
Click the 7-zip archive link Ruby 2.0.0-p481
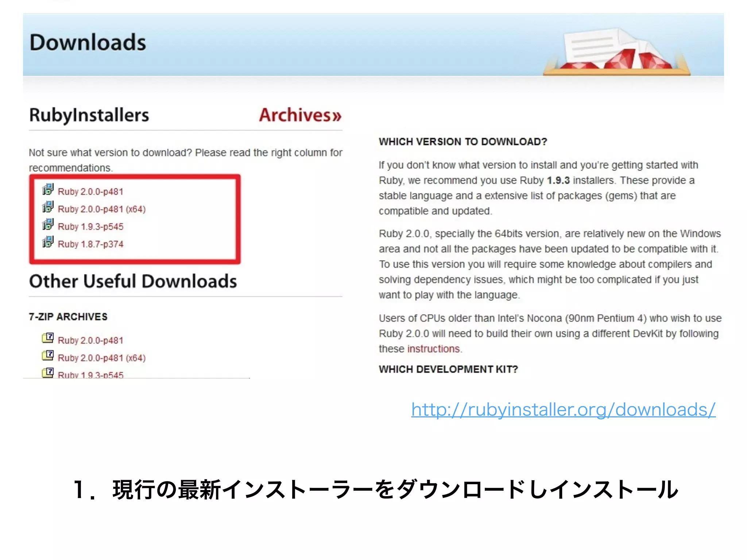90,340
